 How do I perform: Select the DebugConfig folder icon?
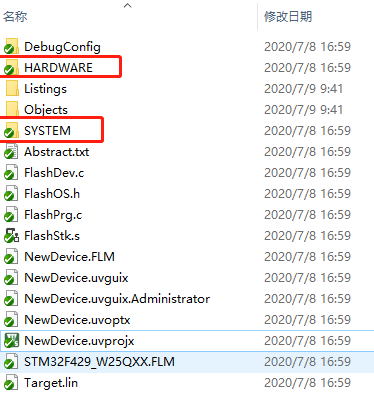11,47
